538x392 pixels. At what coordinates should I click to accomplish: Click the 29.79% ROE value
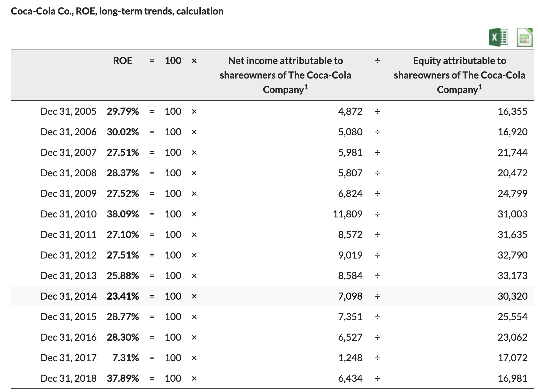123,111
